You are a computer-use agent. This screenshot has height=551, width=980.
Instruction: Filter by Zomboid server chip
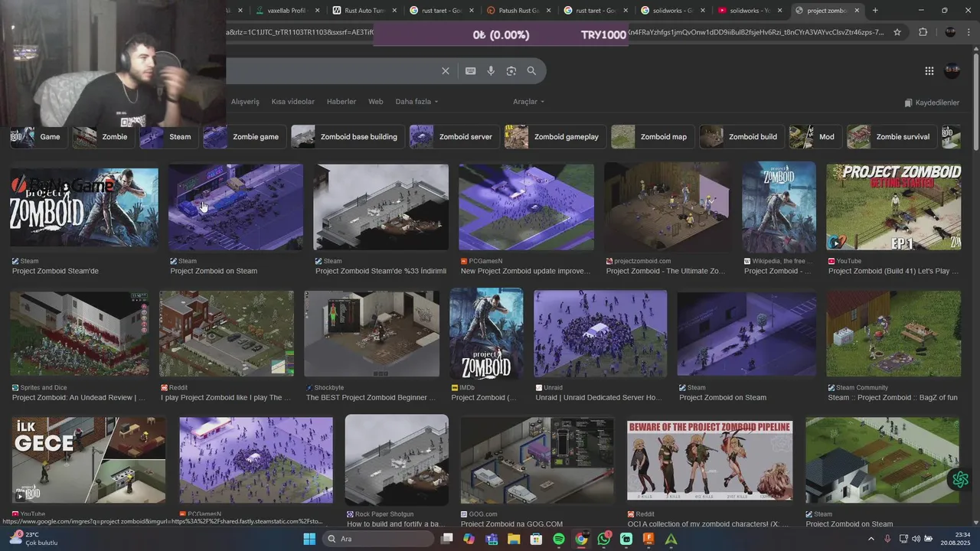pyautogui.click(x=454, y=137)
